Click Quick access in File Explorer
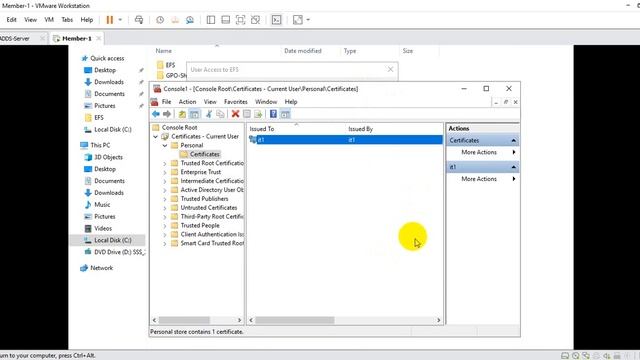The width and height of the screenshot is (640, 360). pos(107,58)
